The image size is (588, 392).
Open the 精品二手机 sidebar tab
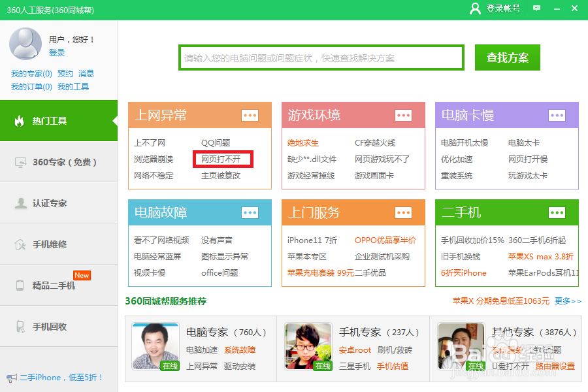(59, 286)
